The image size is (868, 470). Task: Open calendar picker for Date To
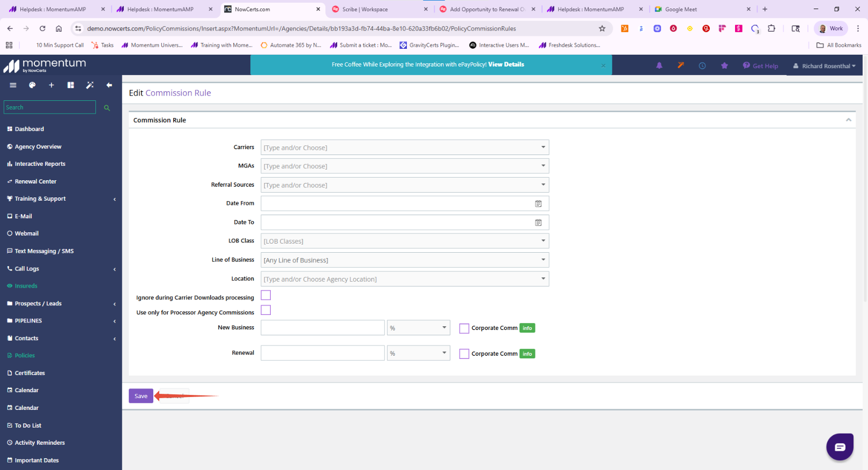click(538, 223)
